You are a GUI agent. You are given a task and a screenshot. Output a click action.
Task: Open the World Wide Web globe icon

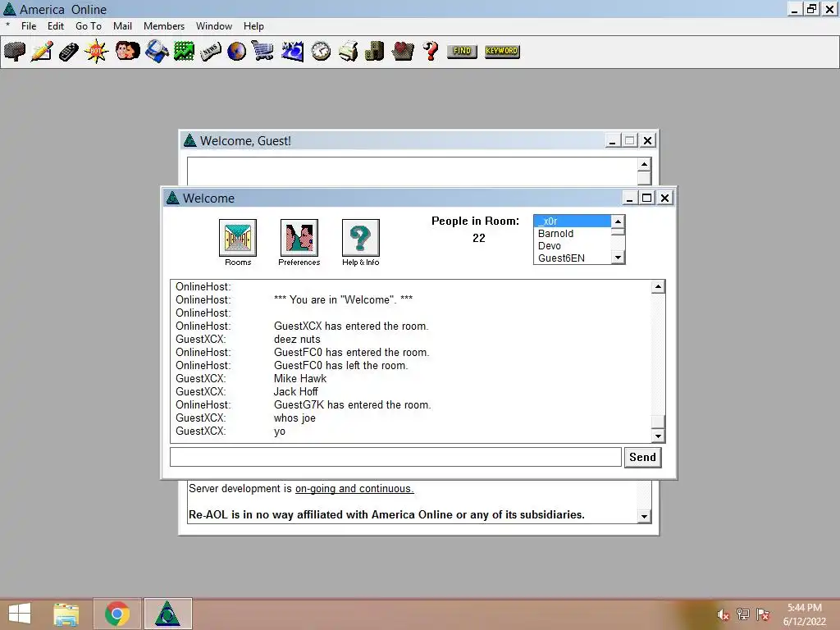tap(236, 52)
